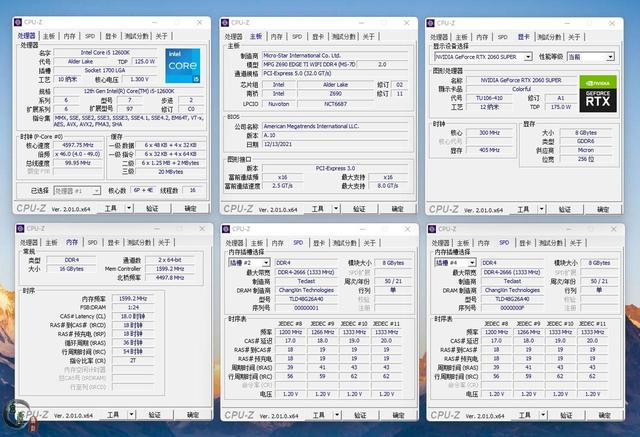The height and width of the screenshot is (437, 640).
Task: Click the Intel Core i5 12600K name field
Action: tap(105, 52)
